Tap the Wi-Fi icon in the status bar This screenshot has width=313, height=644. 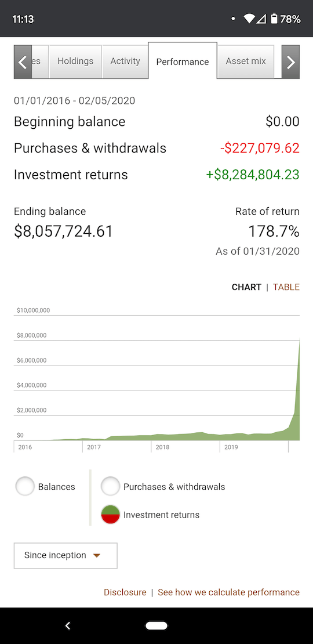249,19
